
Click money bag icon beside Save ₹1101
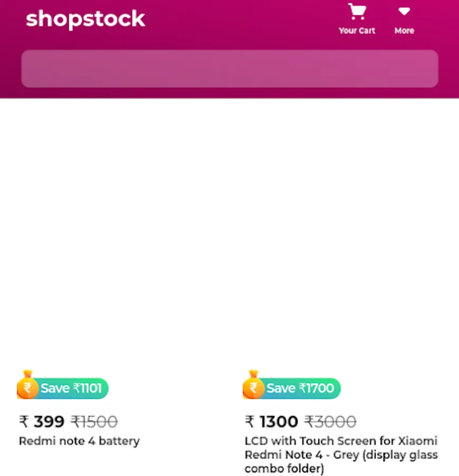(27, 386)
